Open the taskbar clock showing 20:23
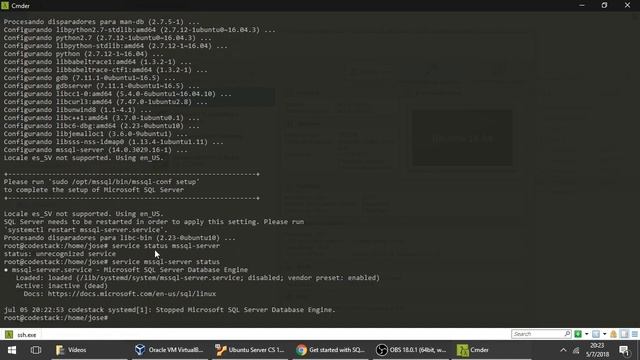640x360 pixels. (x=597, y=350)
